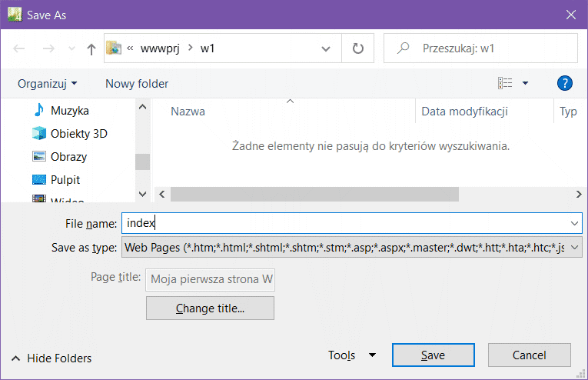588x380 pixels.
Task: Click the Forward navigation arrow
Action: point(48,48)
